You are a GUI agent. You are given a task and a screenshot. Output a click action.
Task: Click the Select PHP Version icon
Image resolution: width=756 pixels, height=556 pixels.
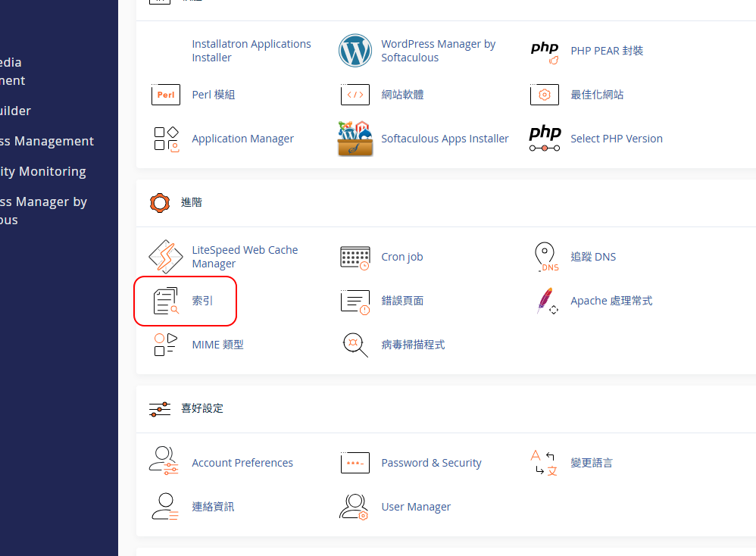tap(545, 139)
